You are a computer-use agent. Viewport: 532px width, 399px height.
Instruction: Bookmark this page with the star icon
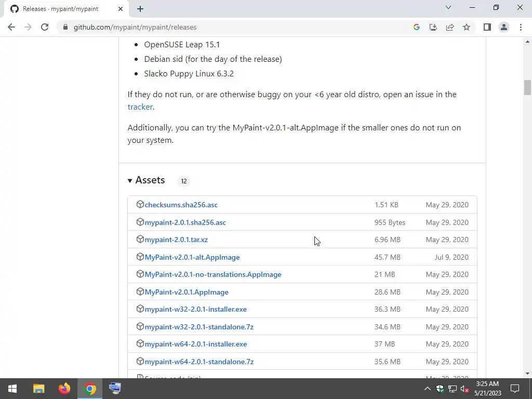[x=467, y=27]
